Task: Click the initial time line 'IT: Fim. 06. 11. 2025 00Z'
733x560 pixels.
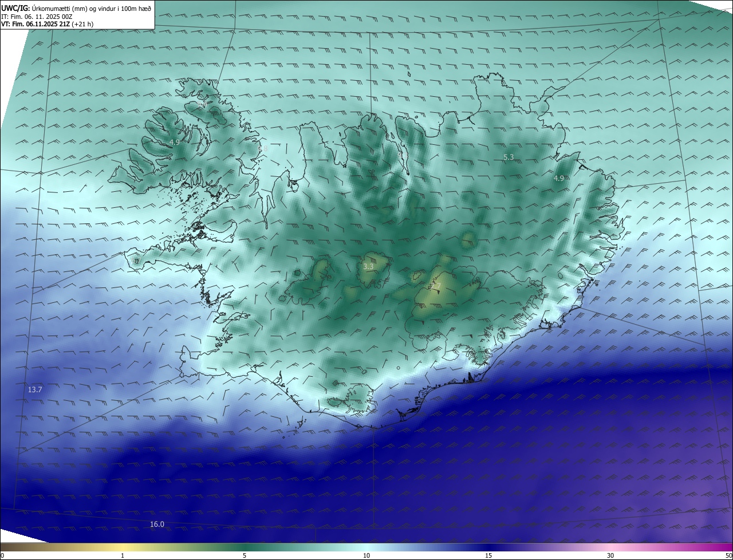Action: click(37, 17)
